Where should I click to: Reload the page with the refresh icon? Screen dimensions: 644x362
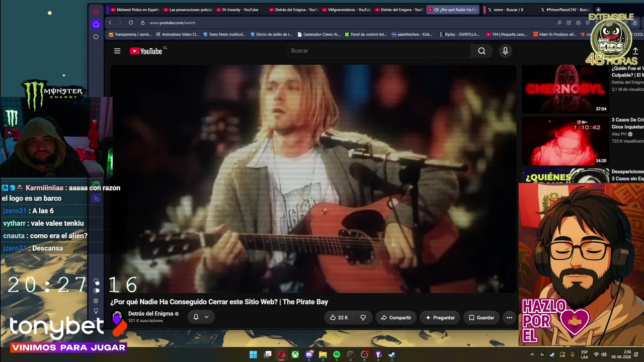pos(131,23)
